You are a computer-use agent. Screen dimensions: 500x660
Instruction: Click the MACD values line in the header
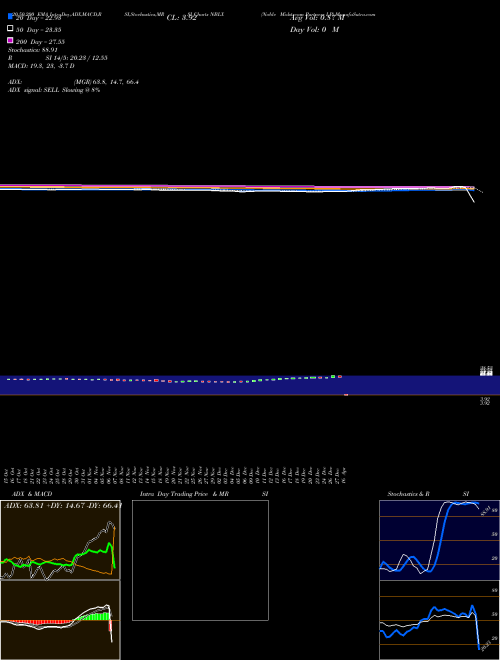coord(41,66)
